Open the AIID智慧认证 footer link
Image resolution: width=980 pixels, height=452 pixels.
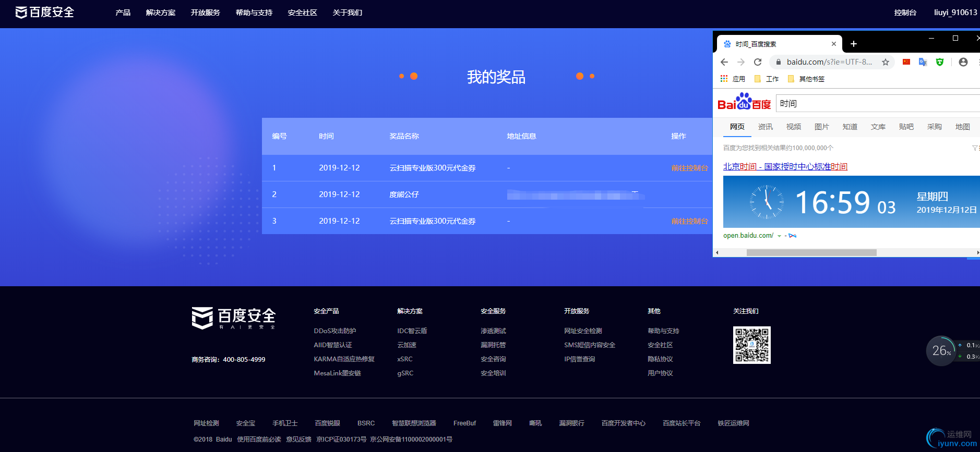click(333, 345)
